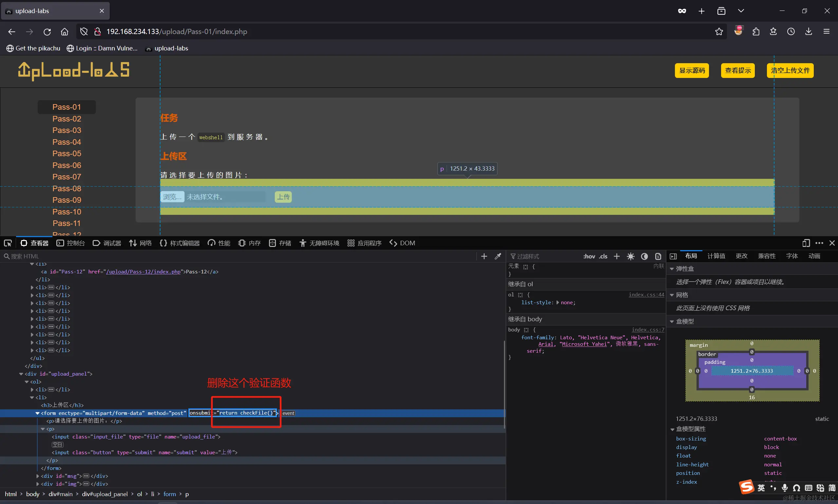
Task: Open the browser home page
Action: coord(65,31)
